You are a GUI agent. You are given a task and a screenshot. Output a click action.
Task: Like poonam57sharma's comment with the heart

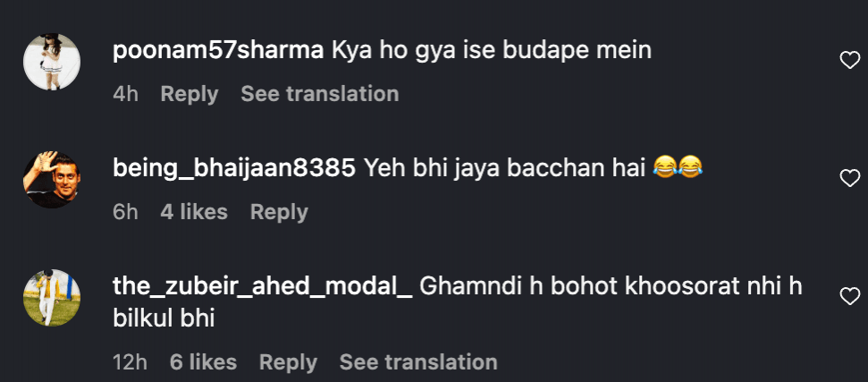click(849, 61)
